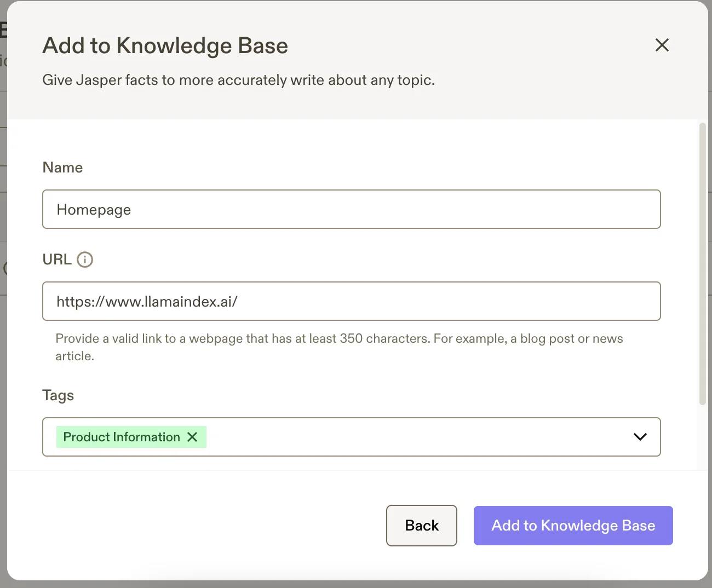Screen dimensions: 712x588
Task: Click the Name field label
Action: (x=62, y=168)
